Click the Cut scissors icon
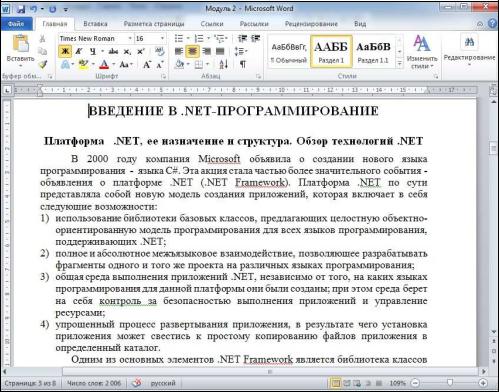Viewport: 499px width, 392px height. (43, 39)
